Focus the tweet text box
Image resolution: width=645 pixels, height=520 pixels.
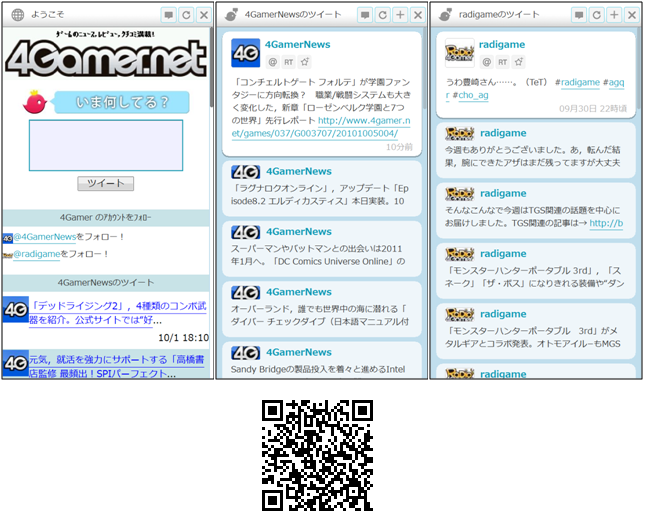pyautogui.click(x=106, y=145)
